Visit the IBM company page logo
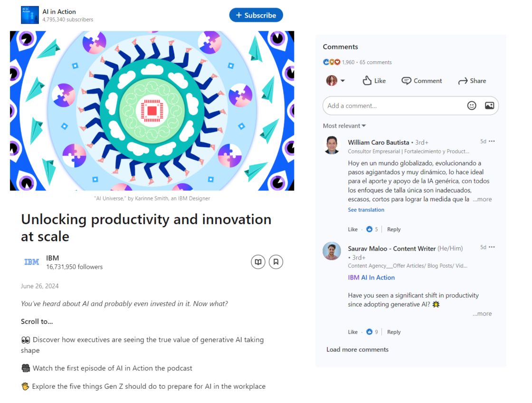Image resolution: width=532 pixels, height=403 pixels. 31,262
